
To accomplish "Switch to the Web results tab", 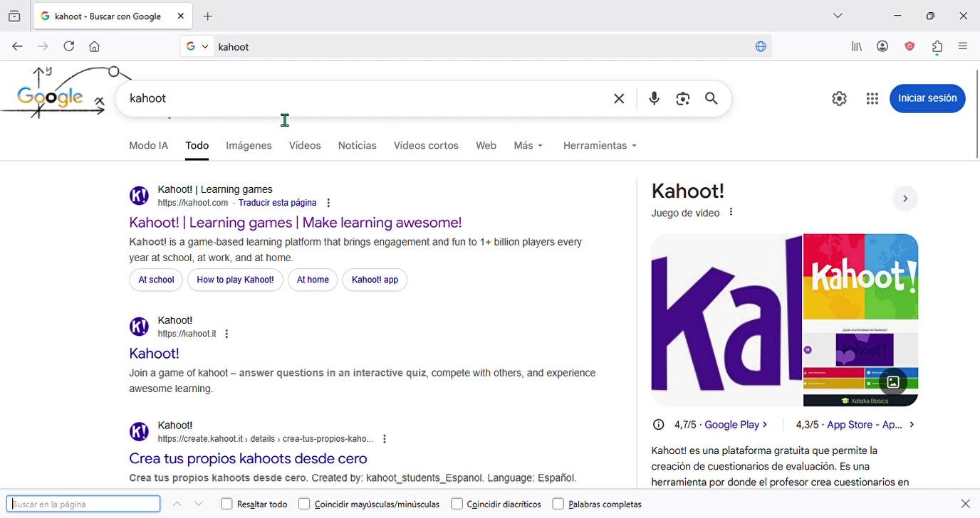I will click(486, 145).
